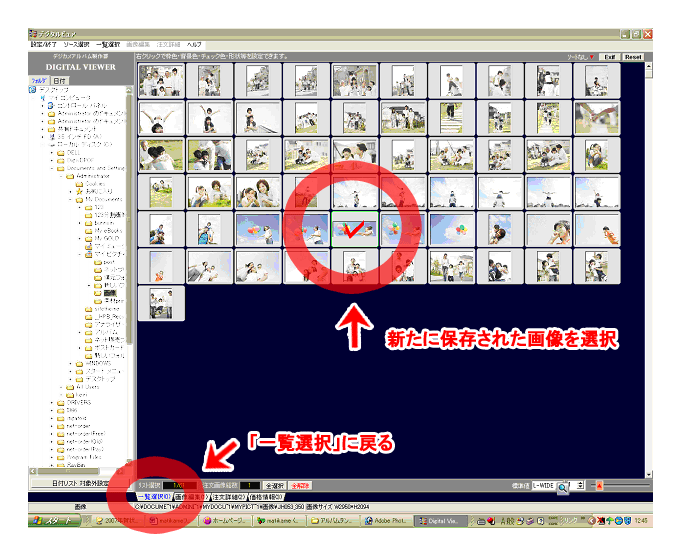Click the WINDOWS folder icon
The width and height of the screenshot is (682, 557).
(79, 364)
